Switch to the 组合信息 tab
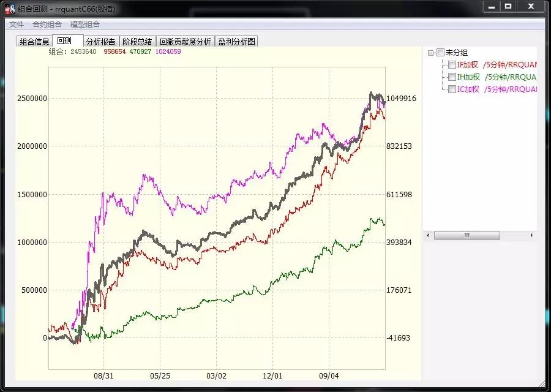This screenshot has width=551, height=392. point(34,42)
